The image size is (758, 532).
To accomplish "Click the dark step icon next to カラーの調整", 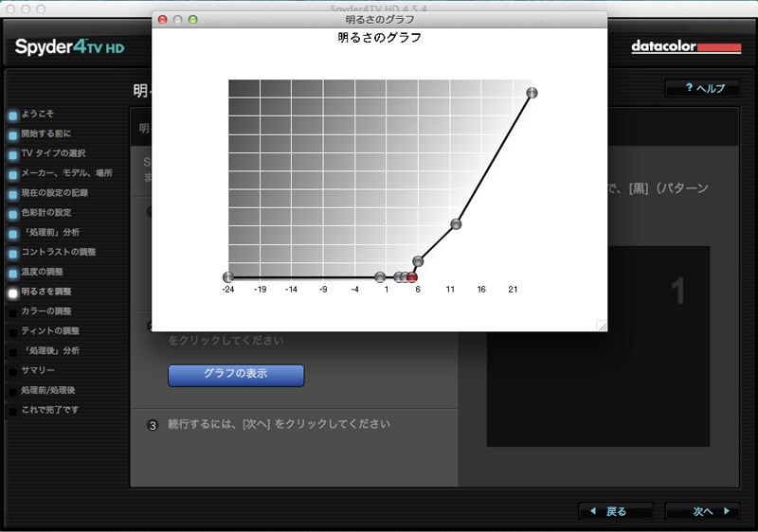I will [13, 313].
